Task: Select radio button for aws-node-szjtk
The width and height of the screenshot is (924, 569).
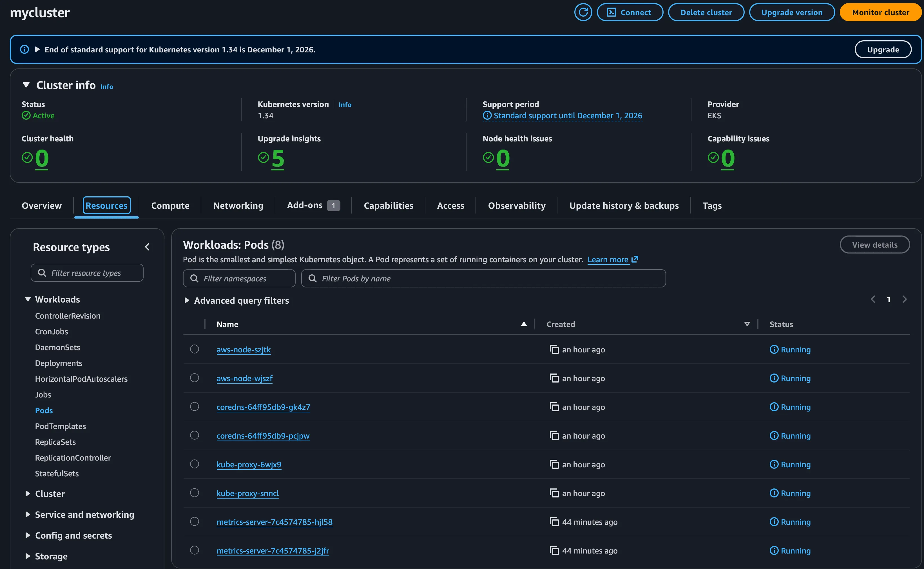Action: [195, 349]
